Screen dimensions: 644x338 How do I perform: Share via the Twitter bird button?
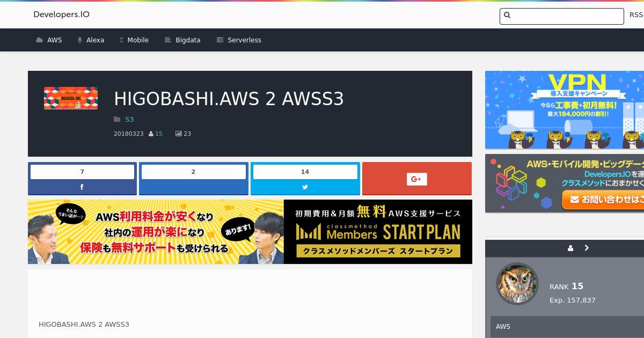[305, 187]
